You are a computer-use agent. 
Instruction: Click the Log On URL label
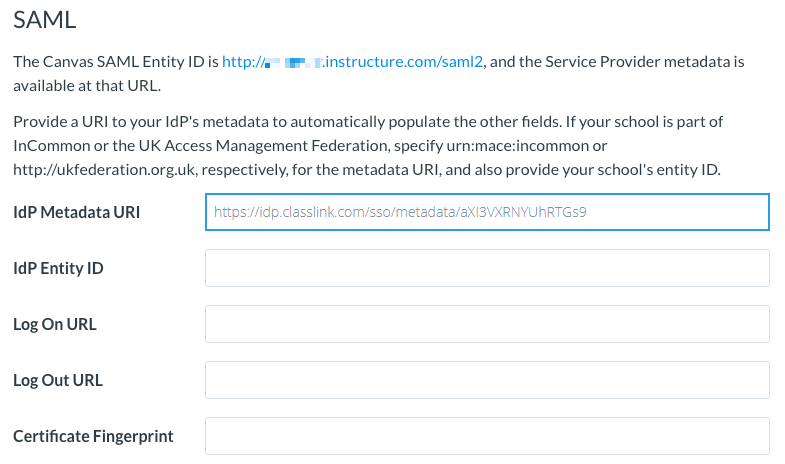pyautogui.click(x=55, y=324)
